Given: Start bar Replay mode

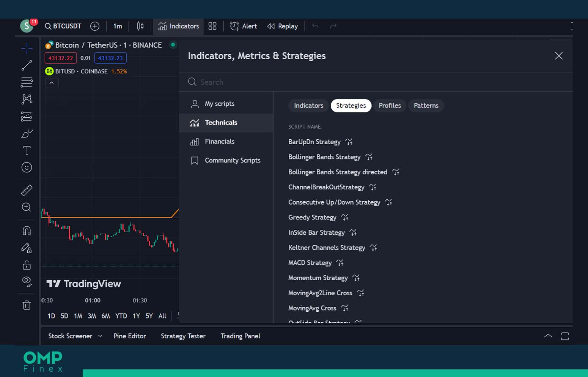Looking at the screenshot, I should pos(283,26).
